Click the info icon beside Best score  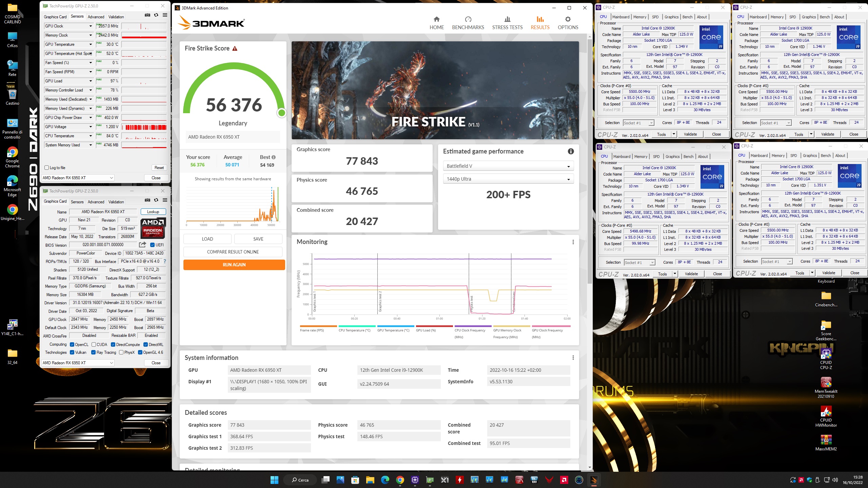point(274,157)
